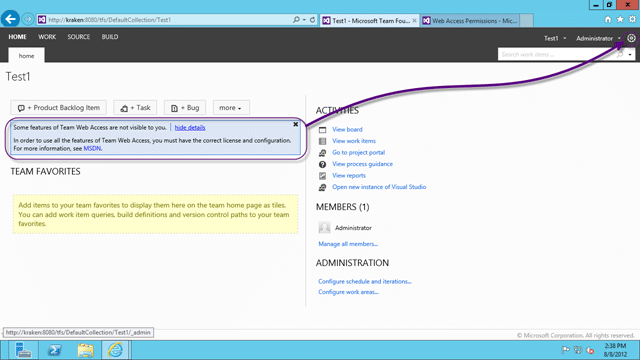Click the browser address bar URL

coord(109,20)
